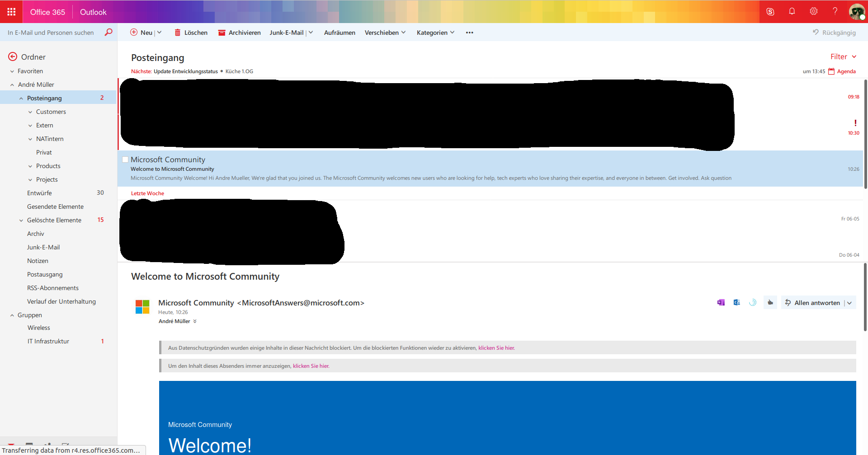Expand Gelöschte Elemente folder
Screen dimensions: 868x455
21,220
